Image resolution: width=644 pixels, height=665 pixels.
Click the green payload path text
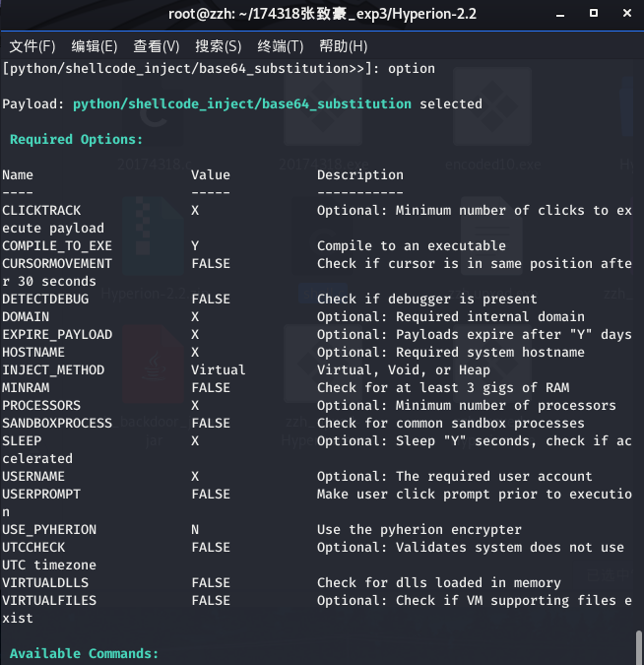(242, 104)
